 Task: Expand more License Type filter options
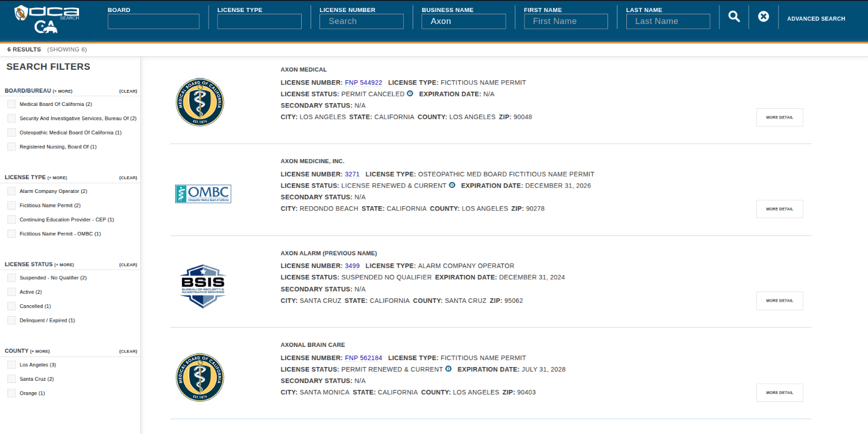coord(57,178)
